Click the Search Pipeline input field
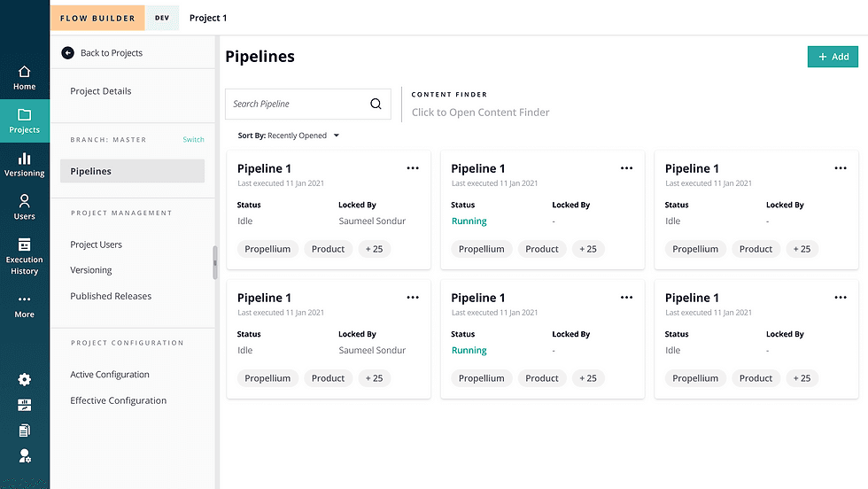This screenshot has height=489, width=868. (297, 104)
